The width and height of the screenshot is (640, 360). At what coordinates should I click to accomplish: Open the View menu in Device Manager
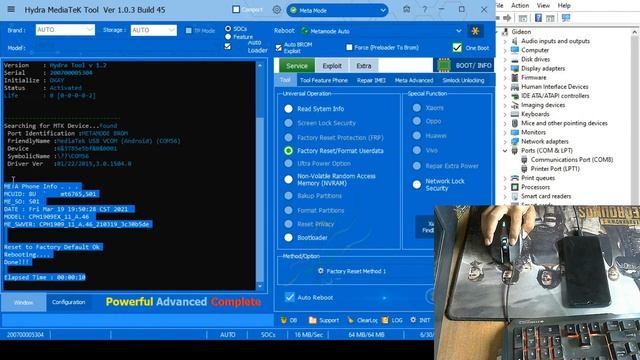(x=543, y=5)
